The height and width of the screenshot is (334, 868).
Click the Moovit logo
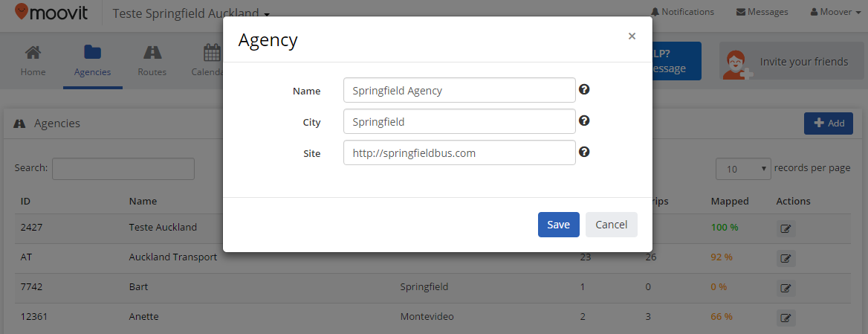(x=51, y=12)
